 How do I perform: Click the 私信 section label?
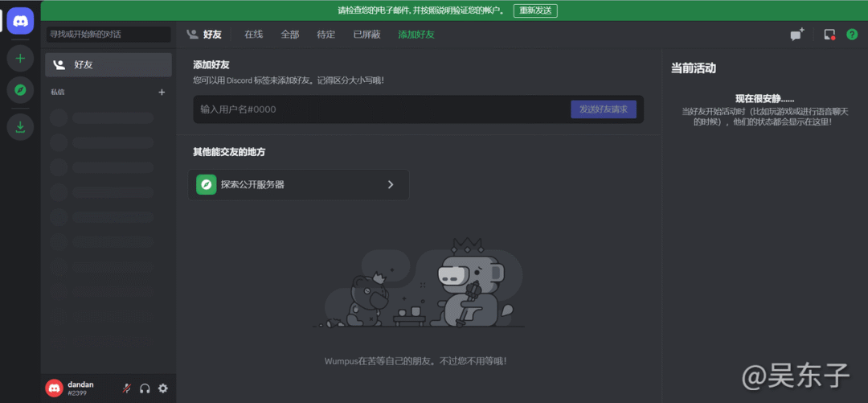[x=58, y=92]
